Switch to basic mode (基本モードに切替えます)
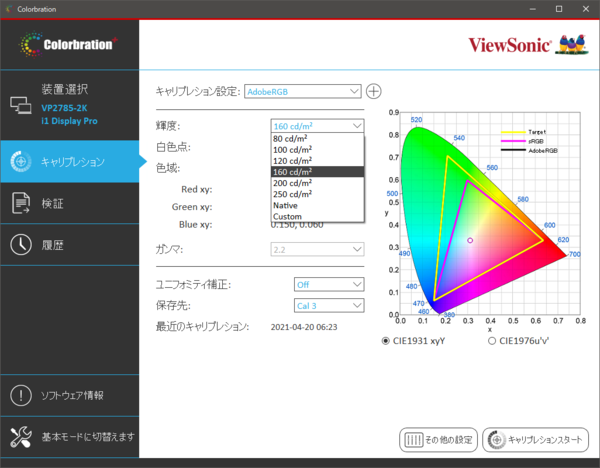600x468 pixels. (x=70, y=437)
